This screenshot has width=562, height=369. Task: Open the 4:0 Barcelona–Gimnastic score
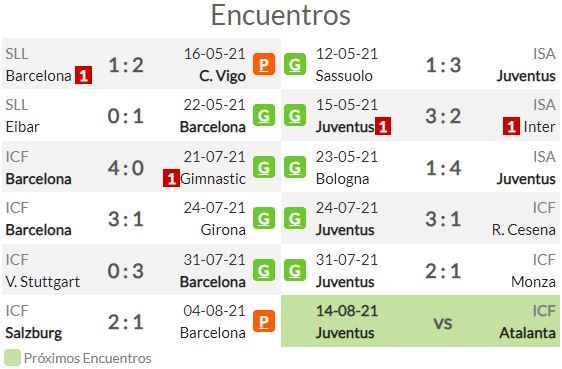pos(126,168)
